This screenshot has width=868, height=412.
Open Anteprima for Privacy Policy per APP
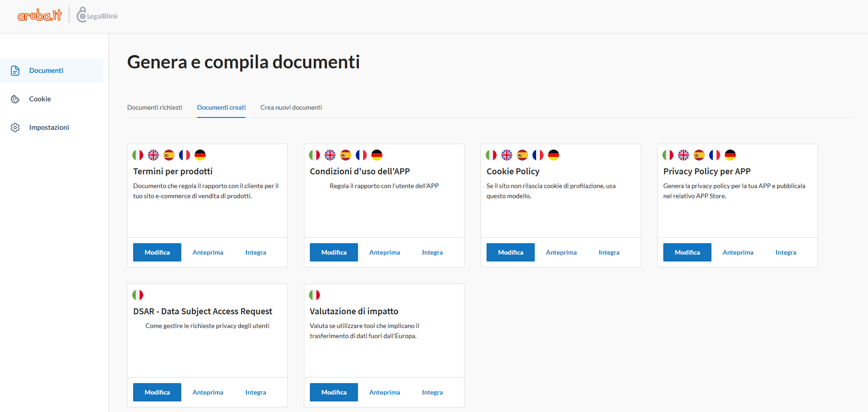738,252
